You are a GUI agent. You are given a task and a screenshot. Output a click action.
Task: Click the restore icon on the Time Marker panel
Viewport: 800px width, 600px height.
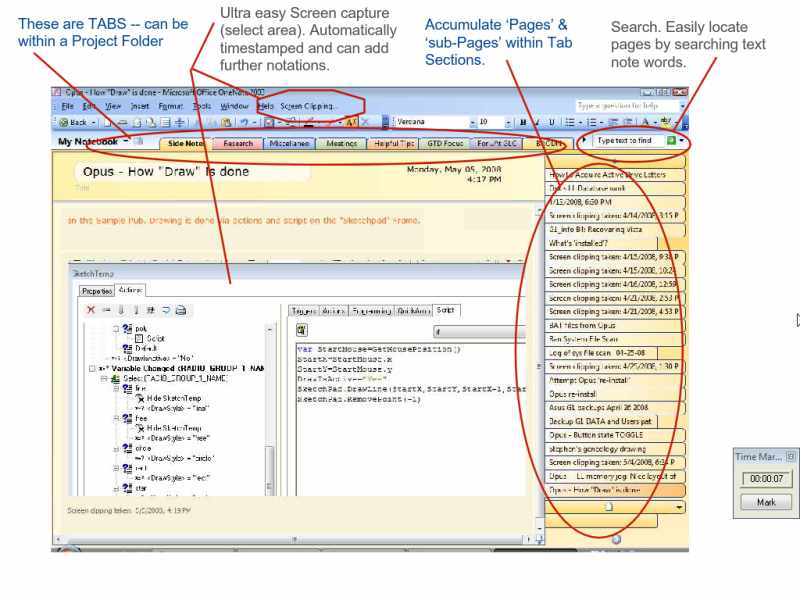pos(790,457)
